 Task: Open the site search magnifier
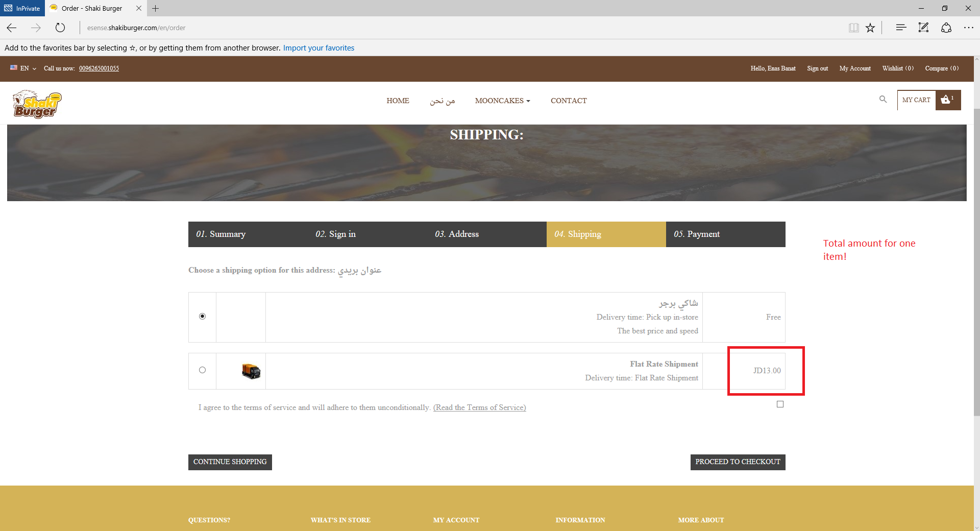[x=883, y=100]
